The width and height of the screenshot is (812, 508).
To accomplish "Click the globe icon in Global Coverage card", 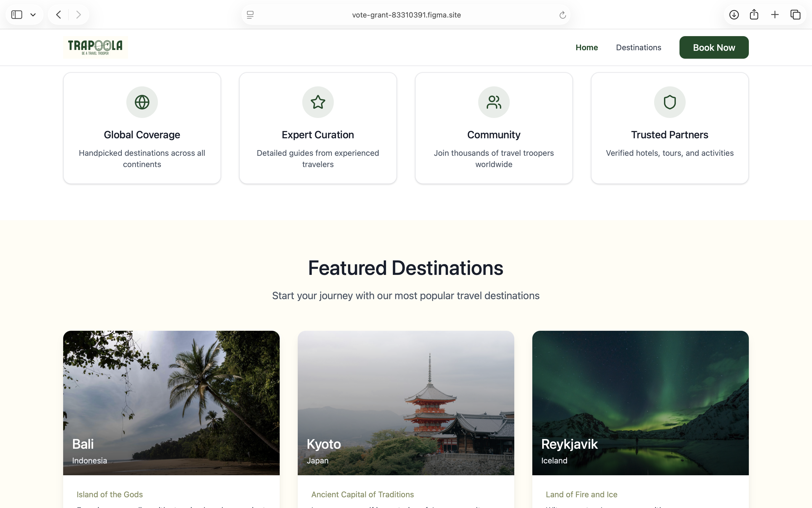I will pos(142,102).
